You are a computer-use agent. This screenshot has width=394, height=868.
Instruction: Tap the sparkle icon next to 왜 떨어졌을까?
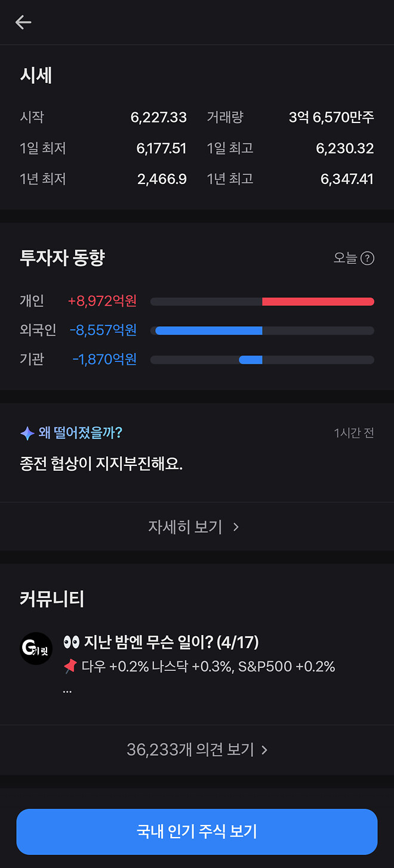pos(27,433)
